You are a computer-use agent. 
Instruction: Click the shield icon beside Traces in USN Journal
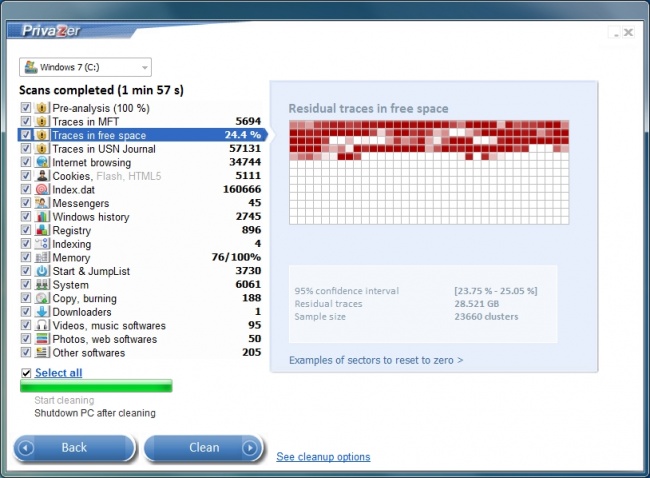pos(41,149)
